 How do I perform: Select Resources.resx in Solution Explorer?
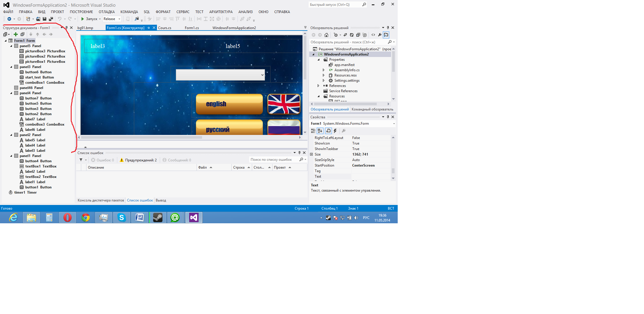[345, 75]
